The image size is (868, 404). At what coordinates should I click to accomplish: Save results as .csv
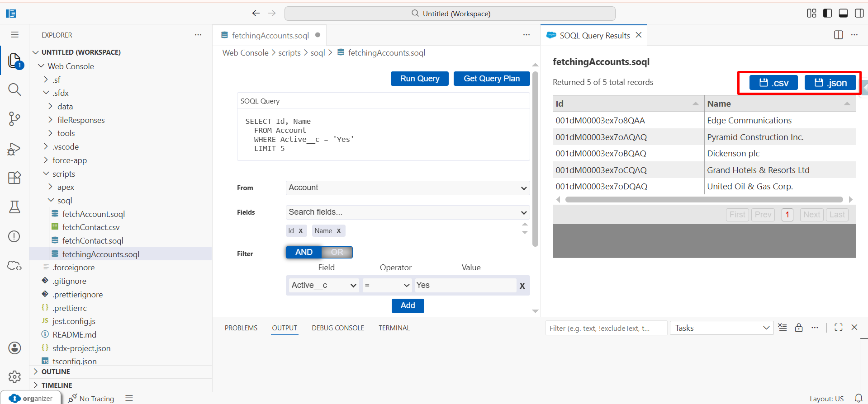tap(774, 83)
